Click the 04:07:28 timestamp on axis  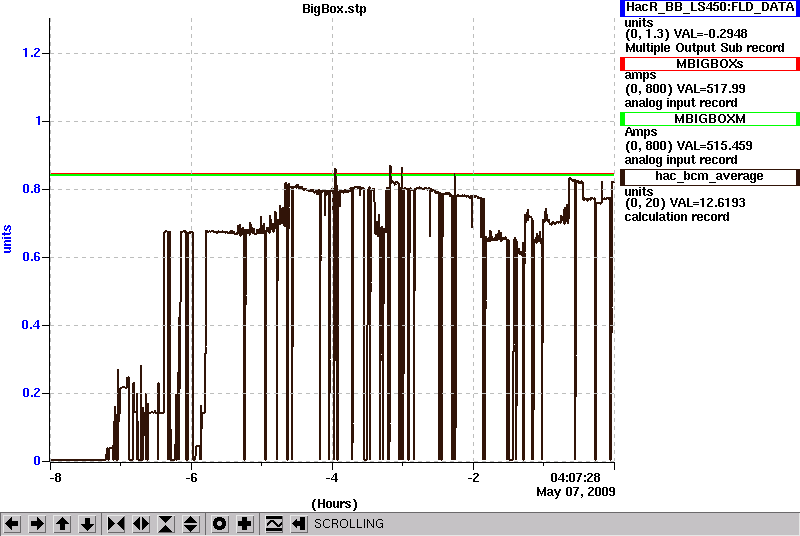[575, 478]
